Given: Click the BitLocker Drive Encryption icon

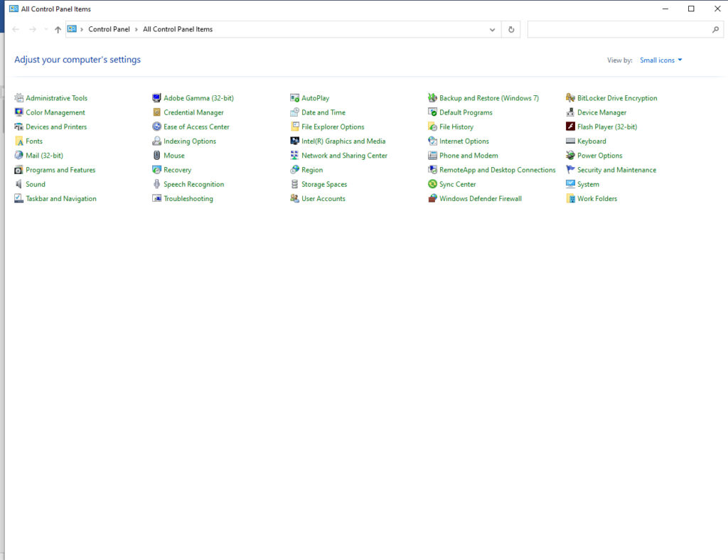Looking at the screenshot, I should [x=570, y=98].
